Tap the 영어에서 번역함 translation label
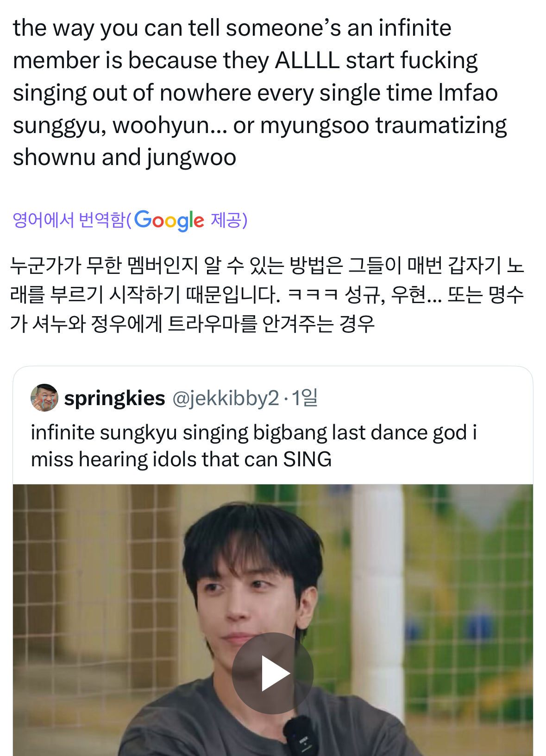Image resolution: width=546 pixels, height=756 pixels. [x=69, y=220]
